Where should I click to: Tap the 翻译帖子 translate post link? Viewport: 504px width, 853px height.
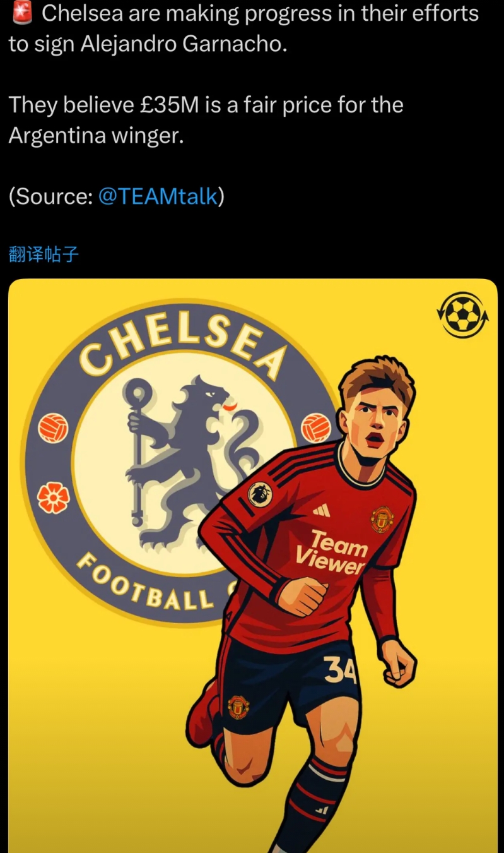44,254
